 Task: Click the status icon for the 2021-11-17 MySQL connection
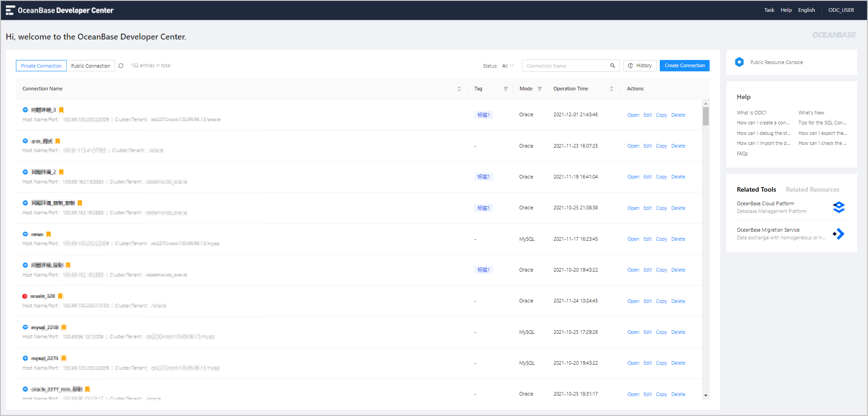click(25, 234)
